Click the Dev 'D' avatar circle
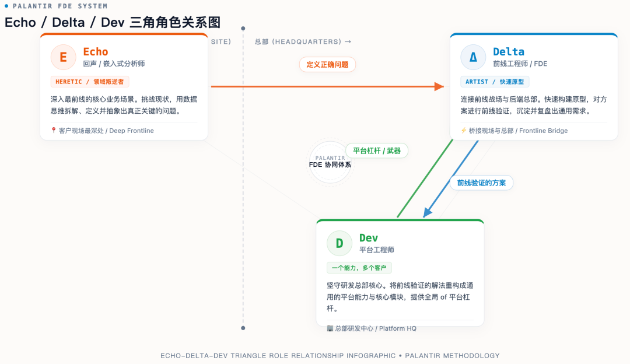This screenshot has width=630, height=364. [x=339, y=243]
